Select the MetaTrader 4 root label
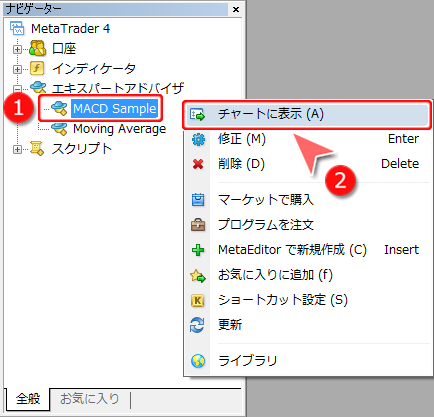 point(70,29)
